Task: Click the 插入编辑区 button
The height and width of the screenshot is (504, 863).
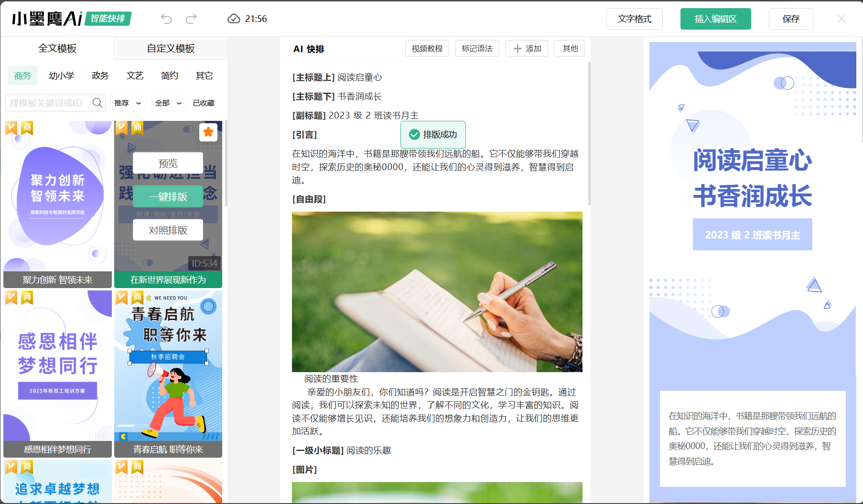Action: [x=715, y=19]
